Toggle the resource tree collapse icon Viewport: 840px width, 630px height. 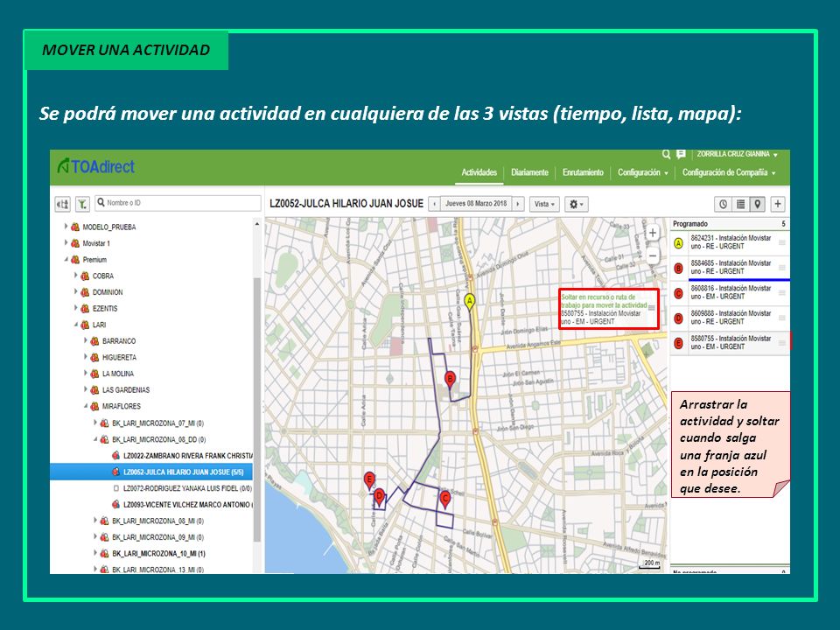(63, 204)
